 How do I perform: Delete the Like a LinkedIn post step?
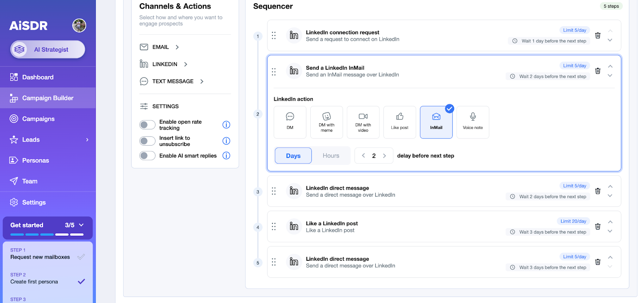(x=598, y=226)
